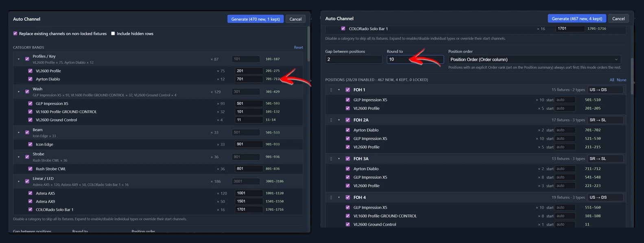This screenshot has height=243, width=644.
Task: Click VL1600 Profile GROUND CONTROL row label left dialog
Action: [x=66, y=112]
